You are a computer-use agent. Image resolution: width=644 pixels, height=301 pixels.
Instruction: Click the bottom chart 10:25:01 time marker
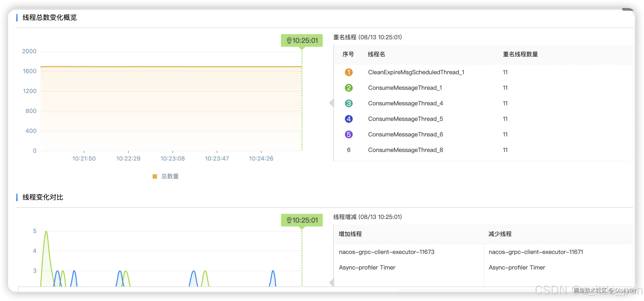[x=305, y=220]
